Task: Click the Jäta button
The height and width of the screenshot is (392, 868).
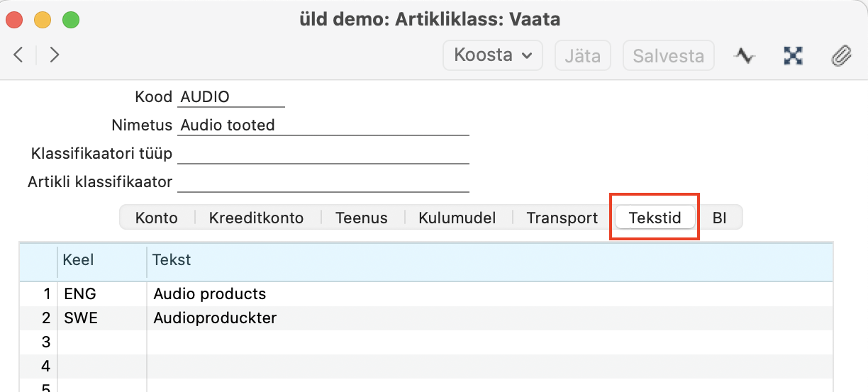Action: pyautogui.click(x=582, y=55)
